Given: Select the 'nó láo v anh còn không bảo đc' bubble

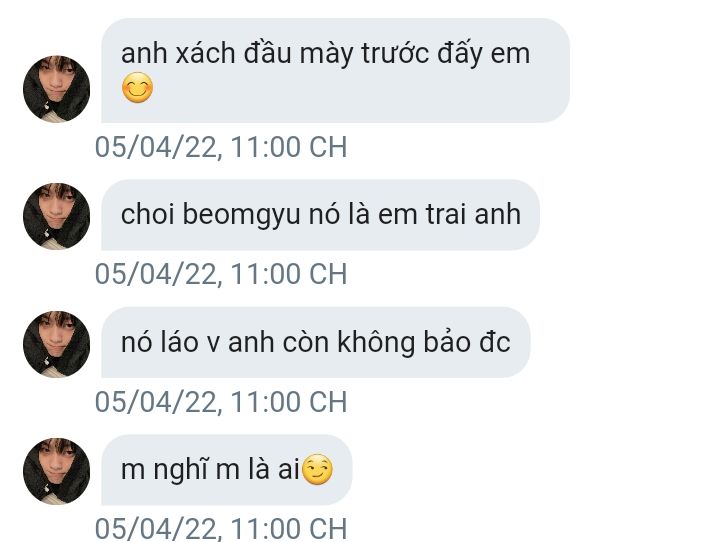Looking at the screenshot, I should 316,343.
